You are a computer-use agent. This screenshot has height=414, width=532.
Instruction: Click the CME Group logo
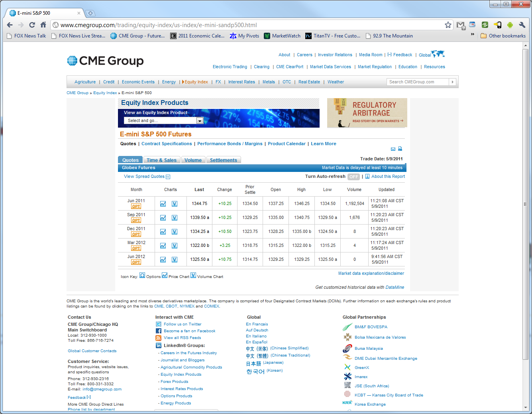(106, 61)
